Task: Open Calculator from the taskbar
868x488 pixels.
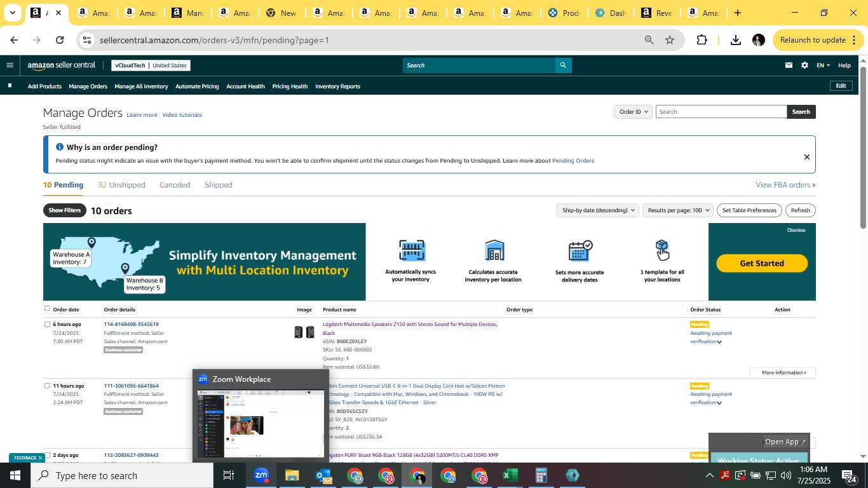Action: tap(541, 475)
